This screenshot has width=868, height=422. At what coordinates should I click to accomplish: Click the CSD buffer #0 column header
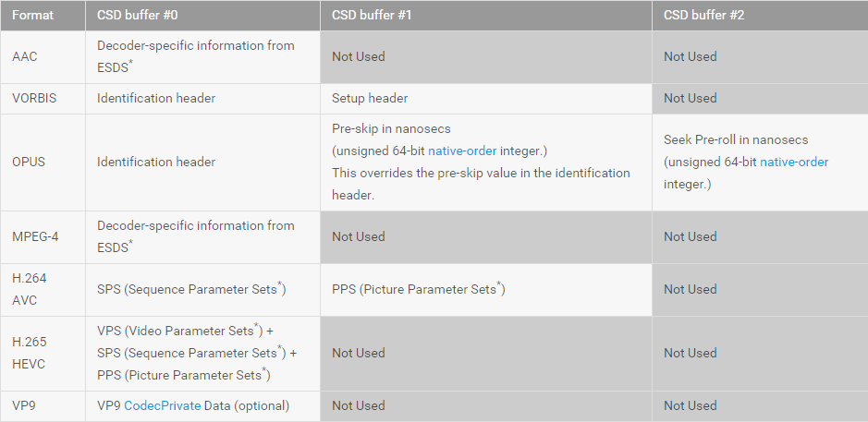point(202,16)
